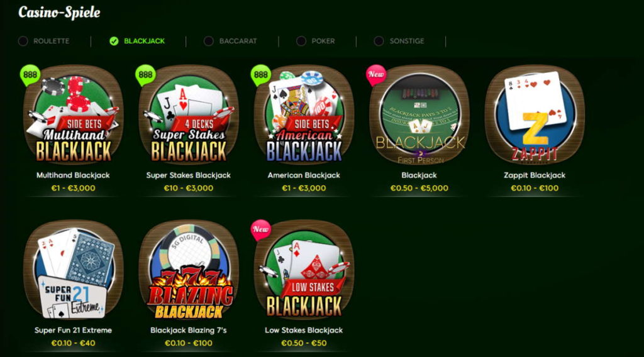Click the Casino-Spiele heading

pos(59,13)
